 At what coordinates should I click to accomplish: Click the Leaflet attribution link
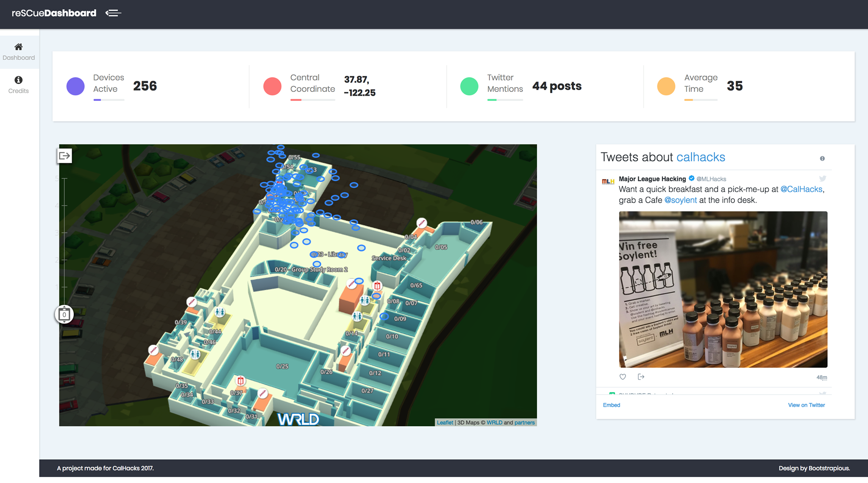[445, 422]
